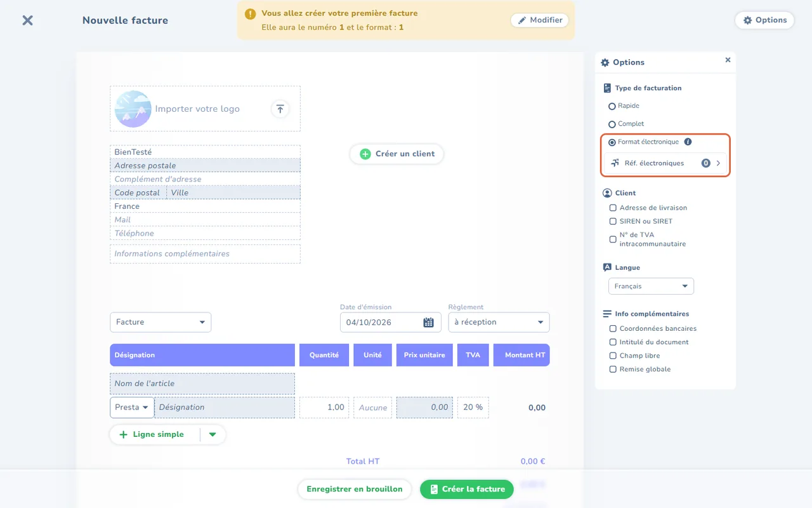This screenshot has height=508, width=812.
Task: Check N° de TVA intracommunautaire
Action: 613,239
